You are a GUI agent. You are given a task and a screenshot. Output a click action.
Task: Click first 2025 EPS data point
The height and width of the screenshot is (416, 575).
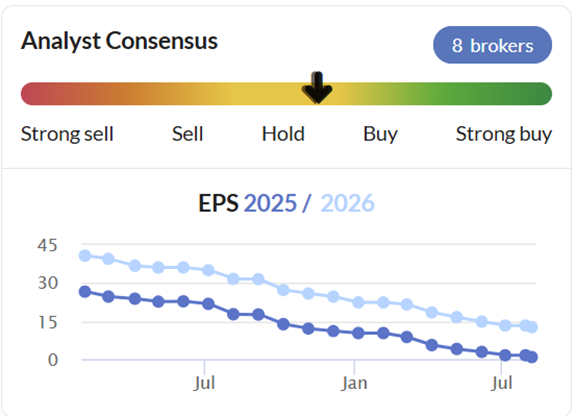pos(85,292)
